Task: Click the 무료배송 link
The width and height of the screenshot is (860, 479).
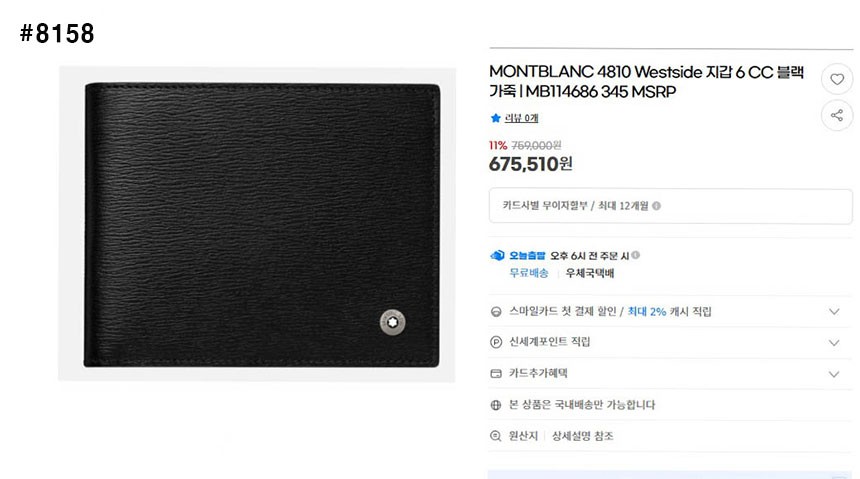Action: 529,273
